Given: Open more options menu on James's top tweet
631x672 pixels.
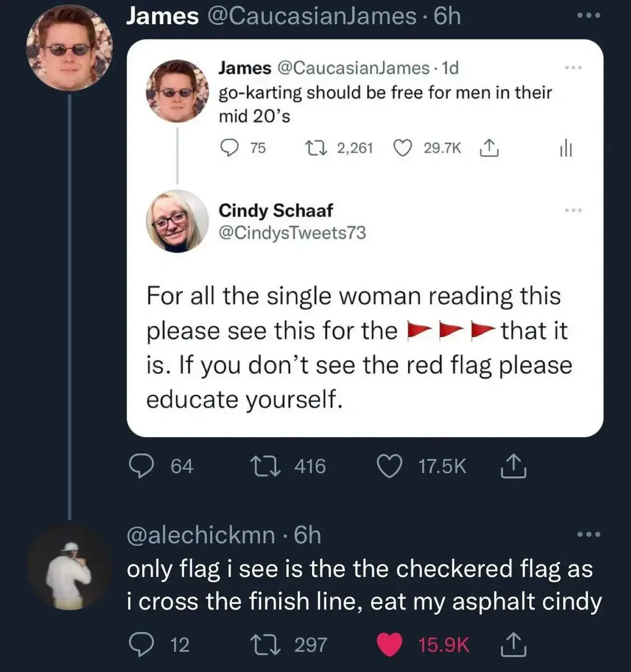Looking at the screenshot, I should (589, 16).
